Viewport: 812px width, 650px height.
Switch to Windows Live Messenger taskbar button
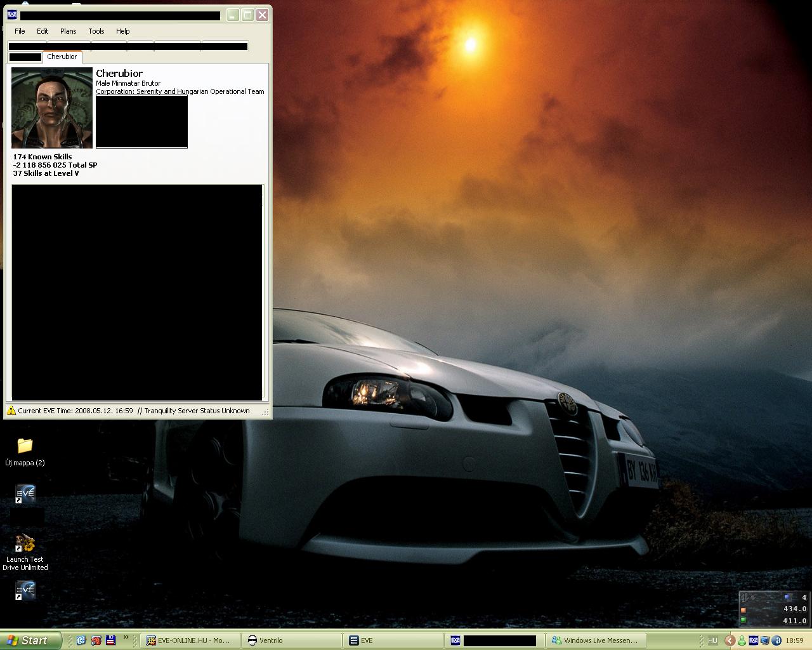[x=597, y=640]
